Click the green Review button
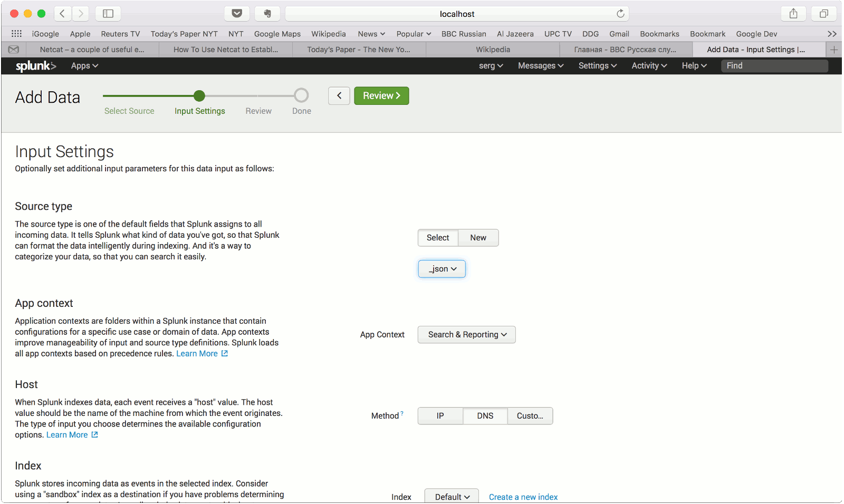This screenshot has width=844, height=504. click(381, 96)
